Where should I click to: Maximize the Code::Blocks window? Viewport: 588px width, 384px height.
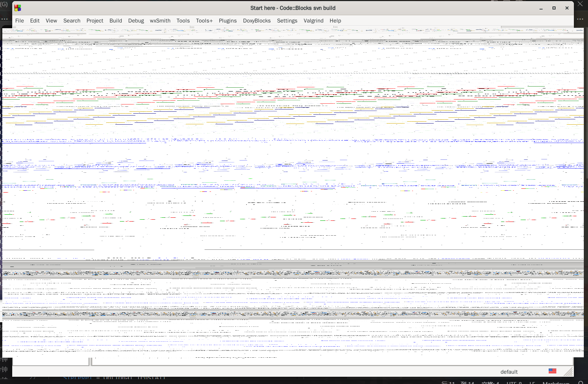(x=554, y=8)
